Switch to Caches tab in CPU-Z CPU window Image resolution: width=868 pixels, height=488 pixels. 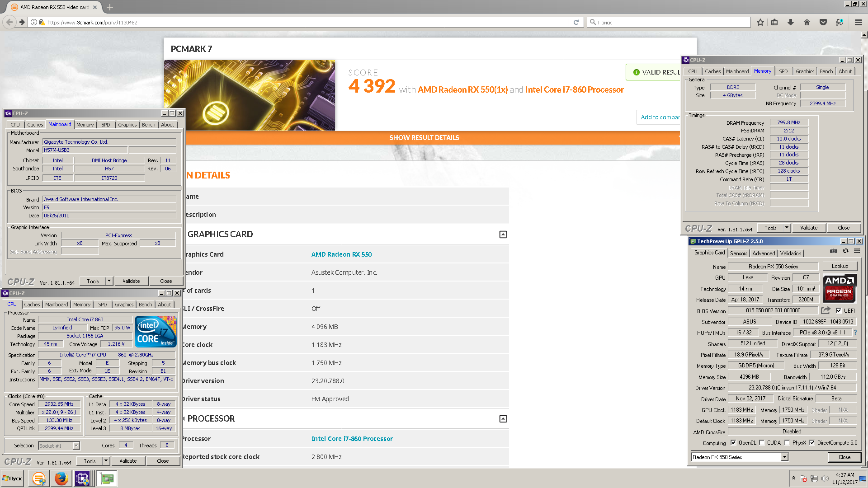click(32, 305)
